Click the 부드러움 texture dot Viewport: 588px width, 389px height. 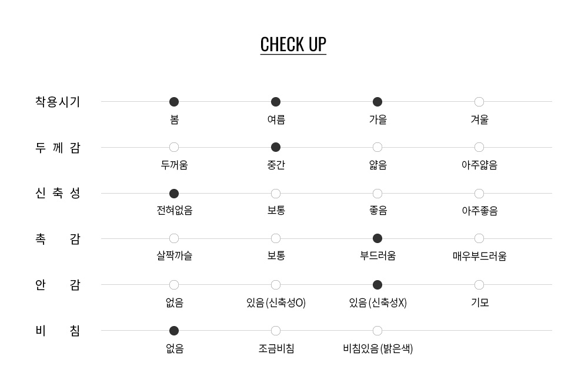pyautogui.click(x=377, y=238)
